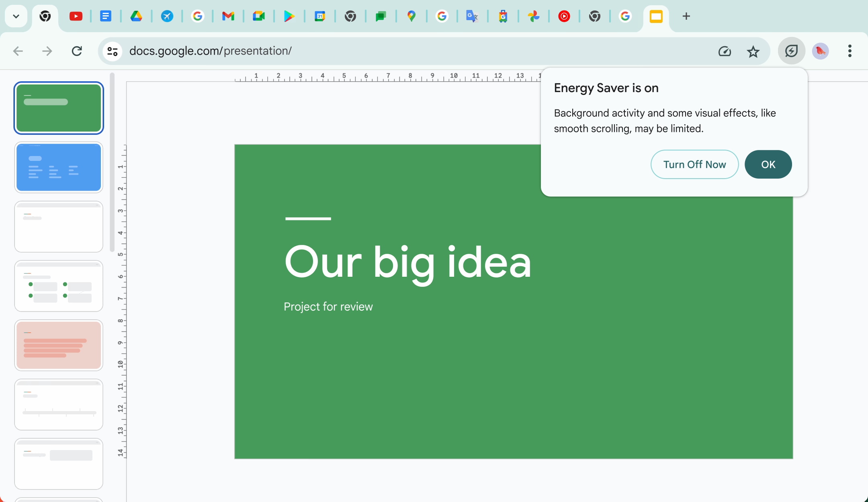868x502 pixels.
Task: Open the tab search dropdown arrow
Action: point(16,16)
